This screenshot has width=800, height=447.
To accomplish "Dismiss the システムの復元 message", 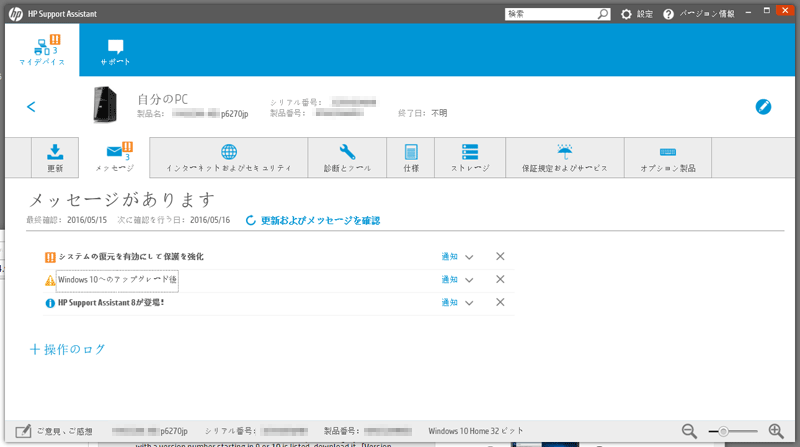I will coord(500,256).
